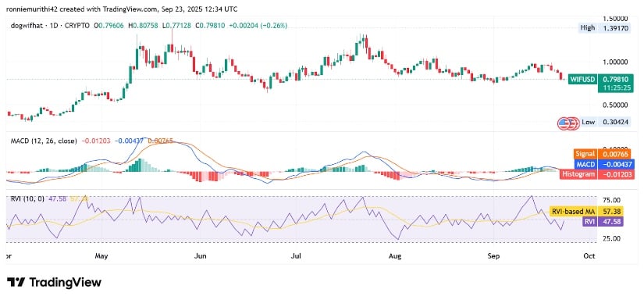
Task: Click the change value +0.00204 (+0.26%)
Action: tap(258, 26)
